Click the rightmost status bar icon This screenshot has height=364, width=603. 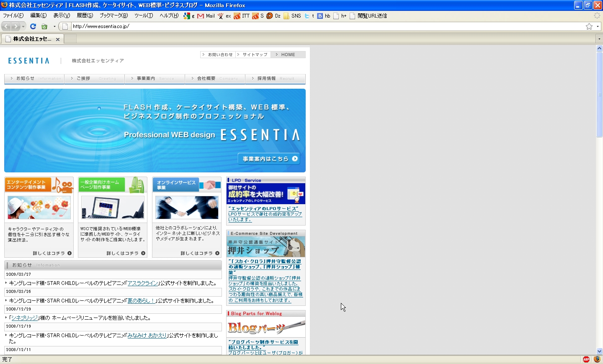pos(597,359)
